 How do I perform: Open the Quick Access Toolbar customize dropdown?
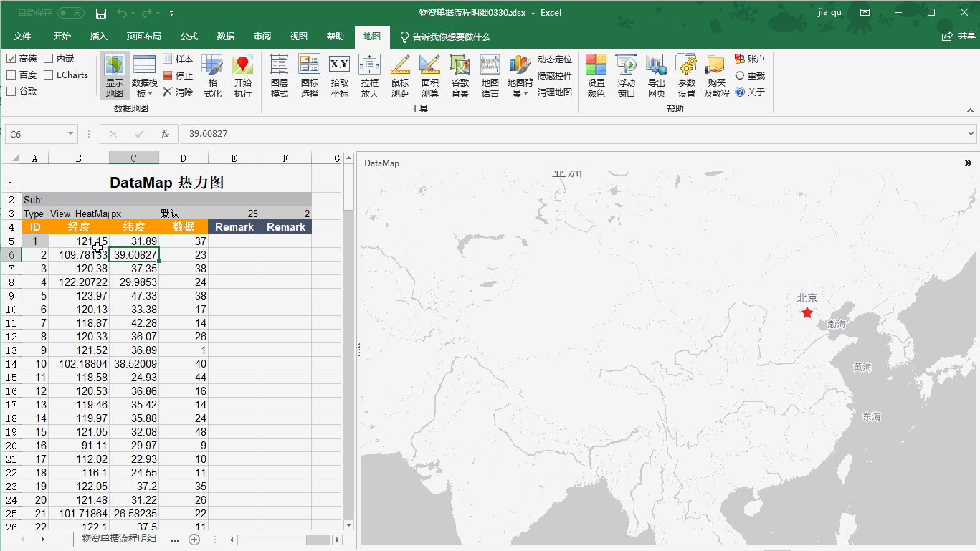171,14
